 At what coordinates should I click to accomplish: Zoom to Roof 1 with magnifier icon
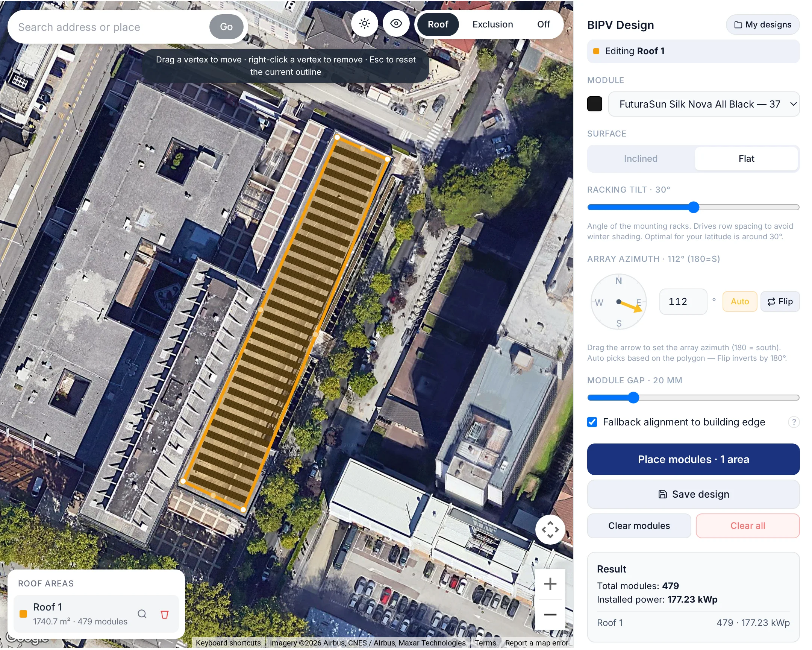click(x=142, y=614)
